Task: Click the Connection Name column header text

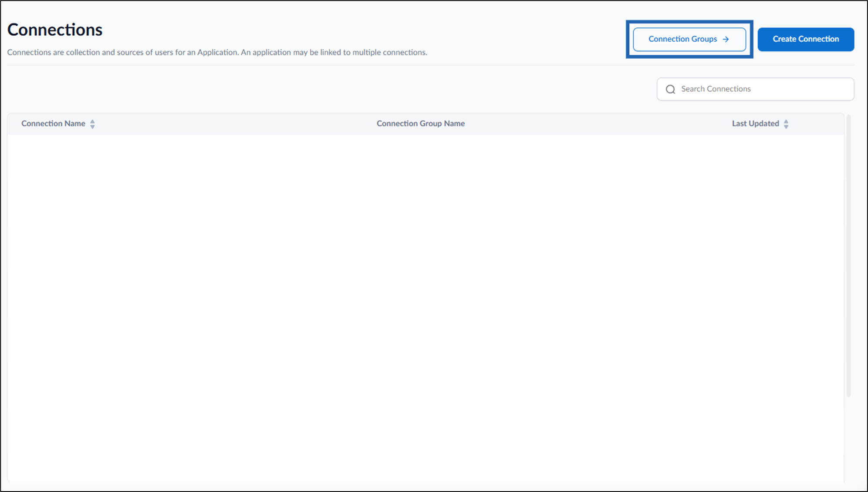Action: click(x=53, y=123)
